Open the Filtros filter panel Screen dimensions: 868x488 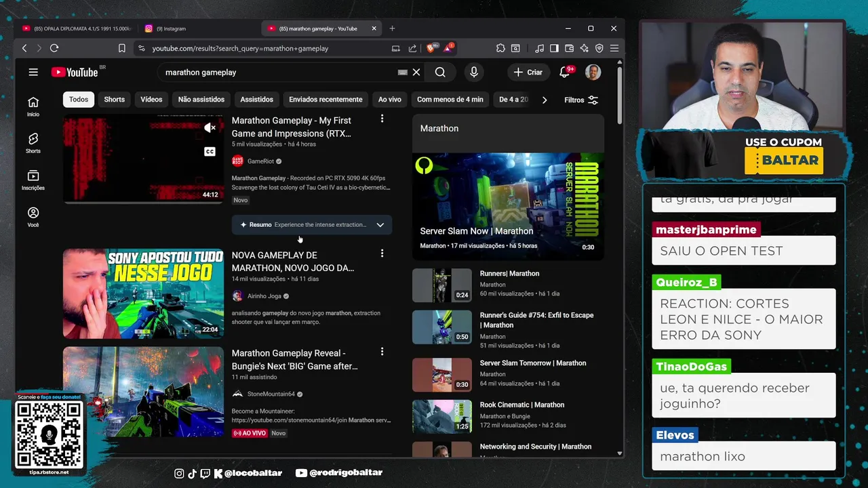click(581, 100)
